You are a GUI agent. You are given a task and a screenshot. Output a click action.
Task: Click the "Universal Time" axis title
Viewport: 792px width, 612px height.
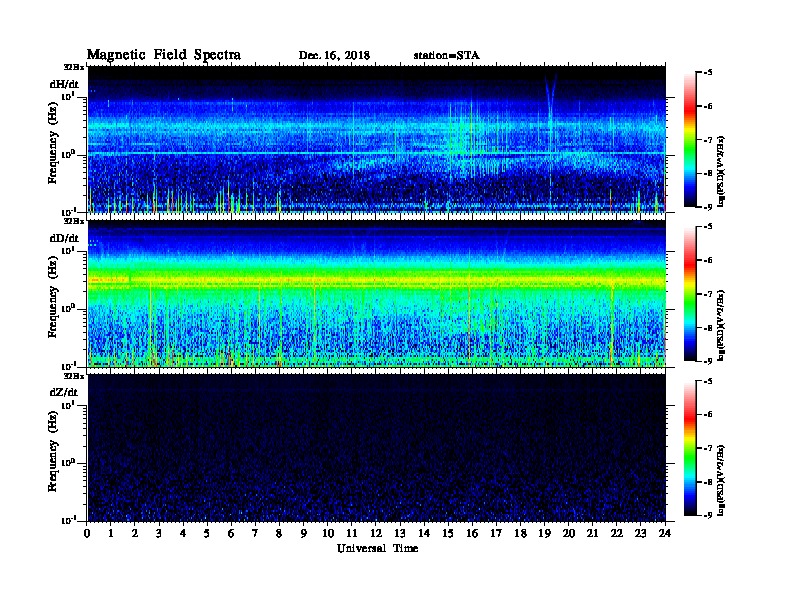(377, 548)
